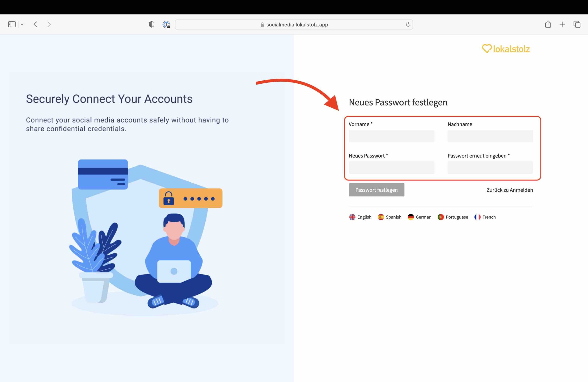Viewport: 588px width, 382px height.
Task: Expand the sidebar options chevron dropdown
Action: [x=22, y=24]
